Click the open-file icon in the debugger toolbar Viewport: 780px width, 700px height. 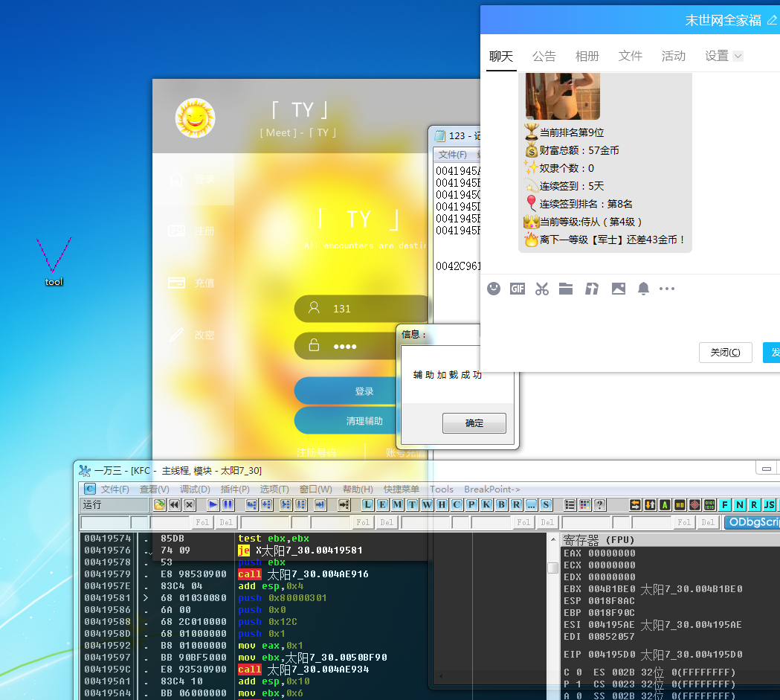click(x=159, y=505)
